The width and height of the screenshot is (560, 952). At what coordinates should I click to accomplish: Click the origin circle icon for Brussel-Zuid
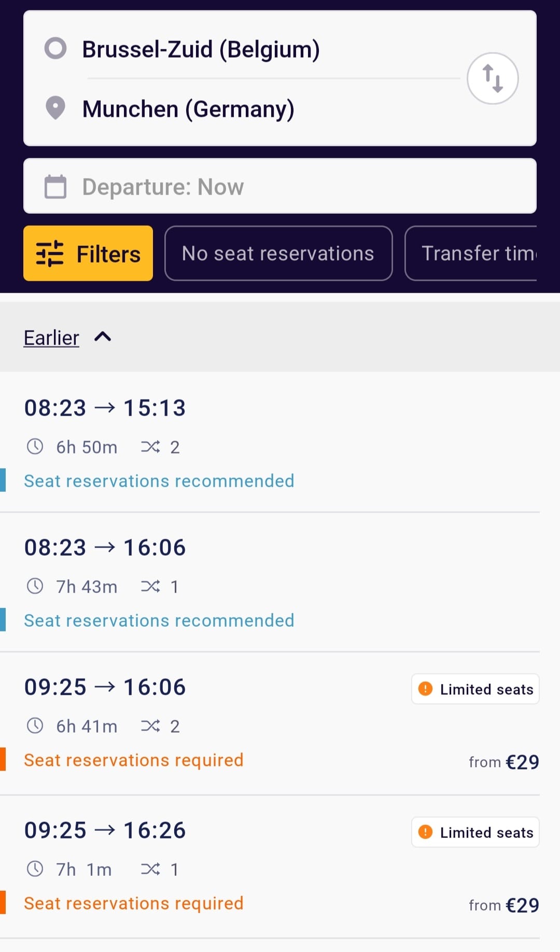click(x=55, y=48)
